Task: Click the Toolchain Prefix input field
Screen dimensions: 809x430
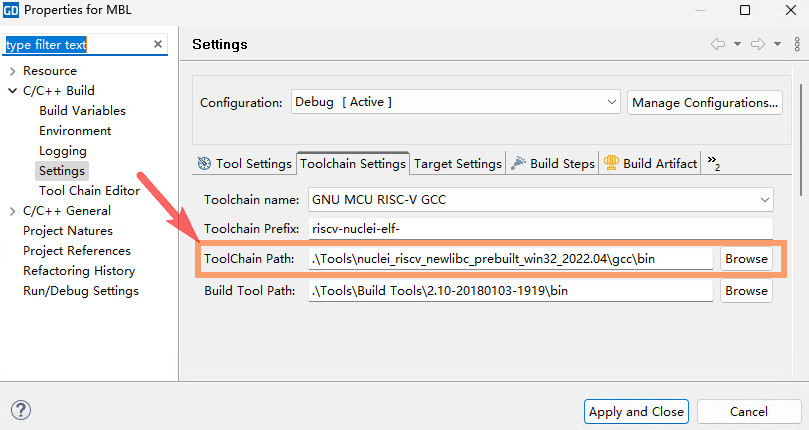Action: (x=540, y=229)
